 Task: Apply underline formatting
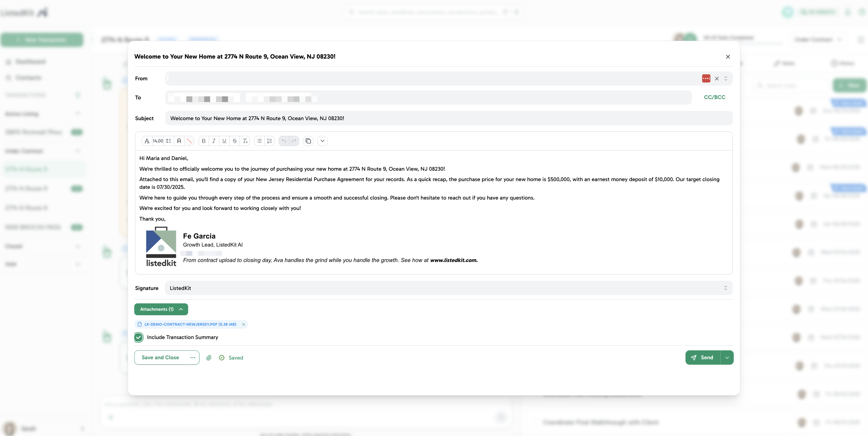tap(224, 141)
